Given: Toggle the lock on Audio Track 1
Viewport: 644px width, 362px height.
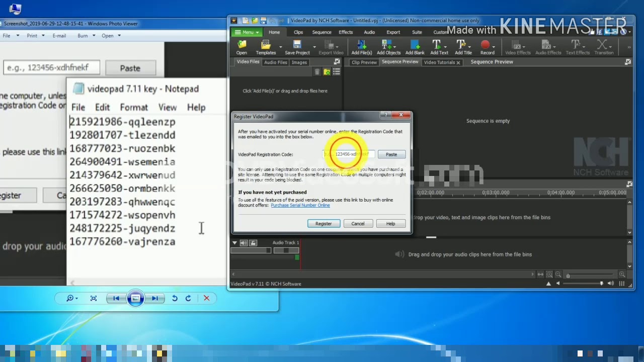Looking at the screenshot, I should [253, 243].
